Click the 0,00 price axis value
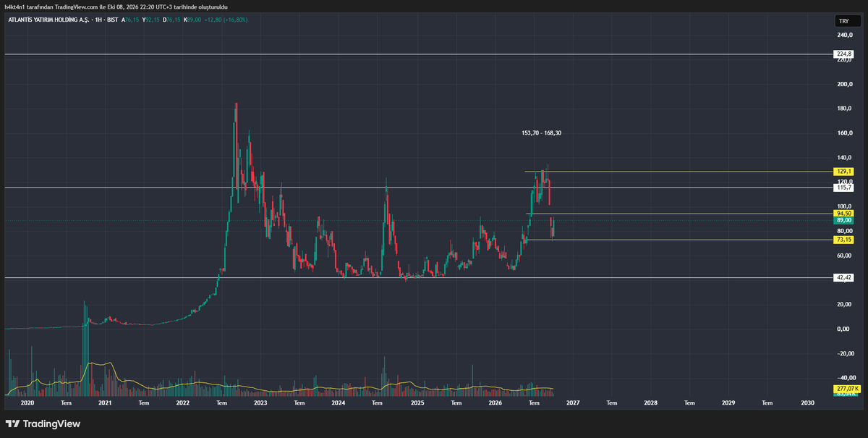Viewport: 868px width, 438px height. coord(843,329)
